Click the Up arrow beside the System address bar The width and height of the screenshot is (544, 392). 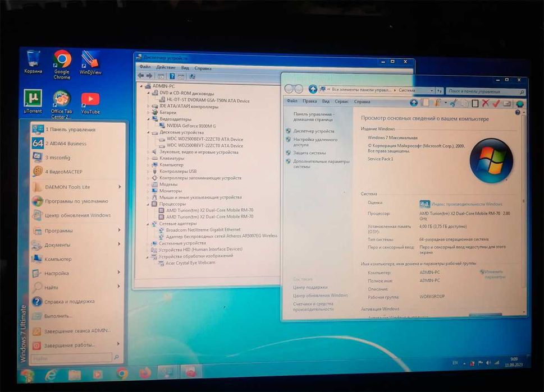pyautogui.click(x=313, y=89)
